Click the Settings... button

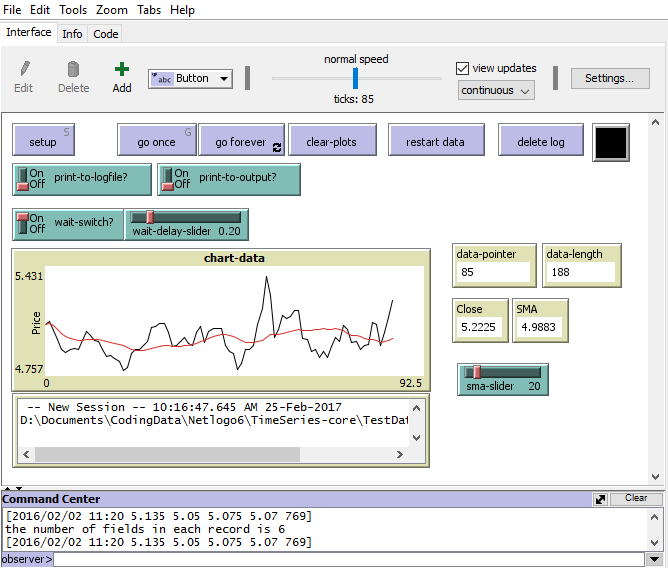click(609, 78)
